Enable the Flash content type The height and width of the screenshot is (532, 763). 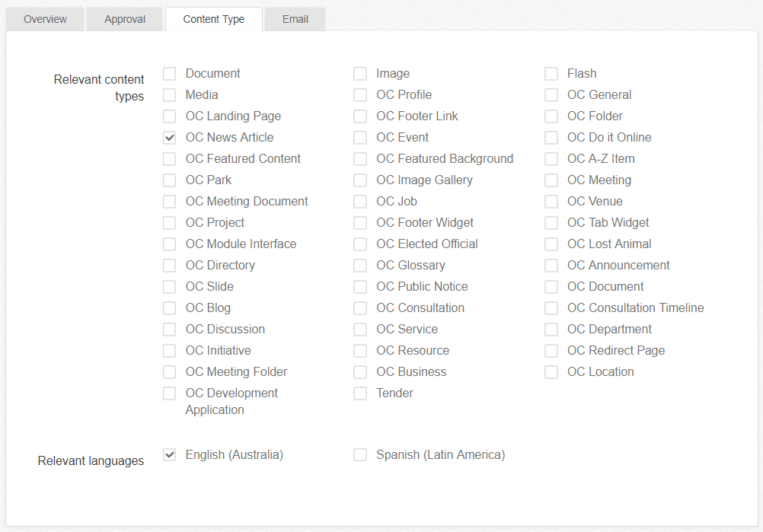(x=551, y=73)
